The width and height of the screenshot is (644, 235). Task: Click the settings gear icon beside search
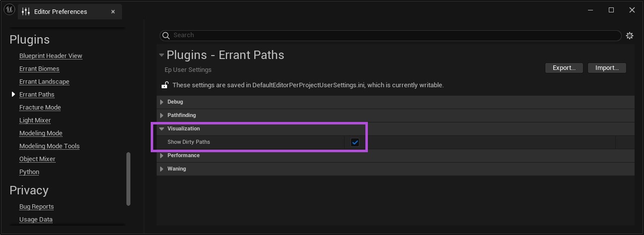click(x=630, y=36)
